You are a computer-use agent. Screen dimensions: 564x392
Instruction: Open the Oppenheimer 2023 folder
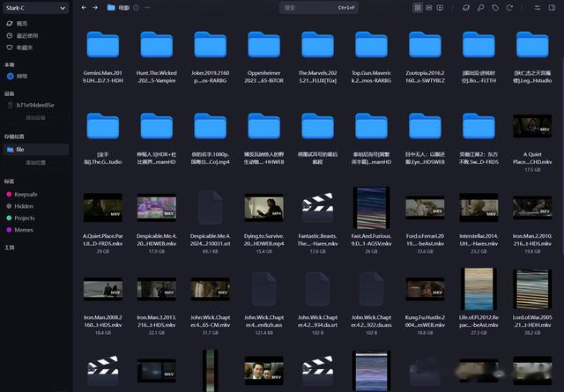tap(264, 45)
